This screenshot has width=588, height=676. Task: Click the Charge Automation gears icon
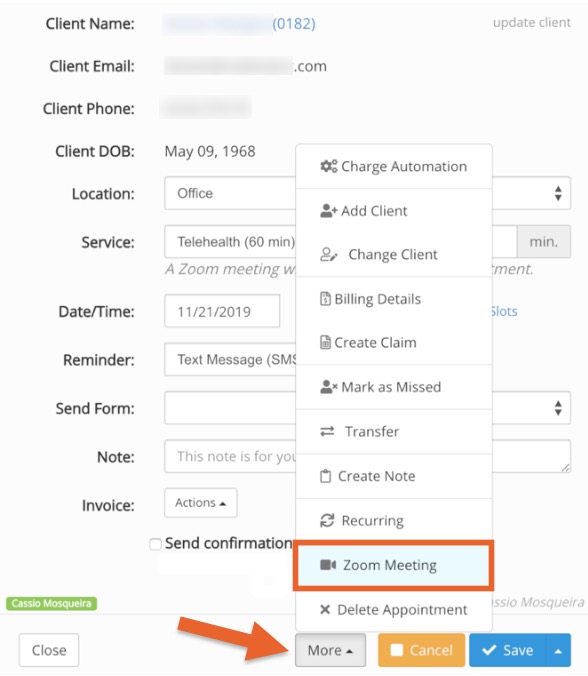pos(328,166)
